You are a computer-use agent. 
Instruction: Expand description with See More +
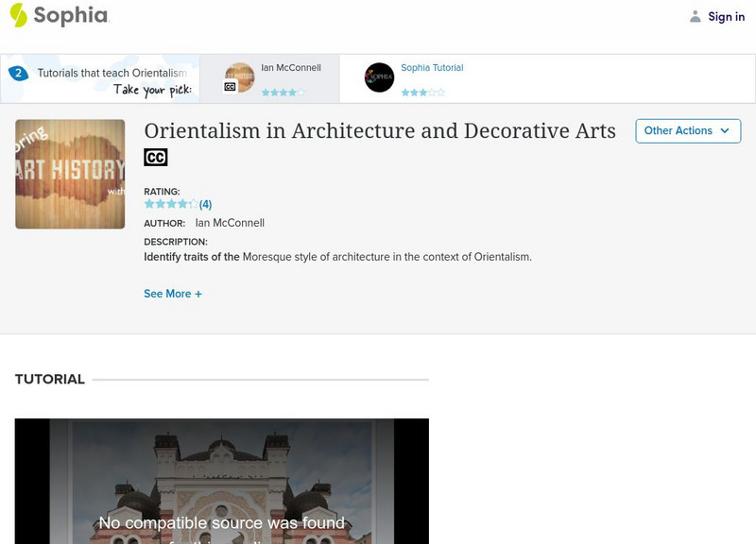(x=173, y=294)
